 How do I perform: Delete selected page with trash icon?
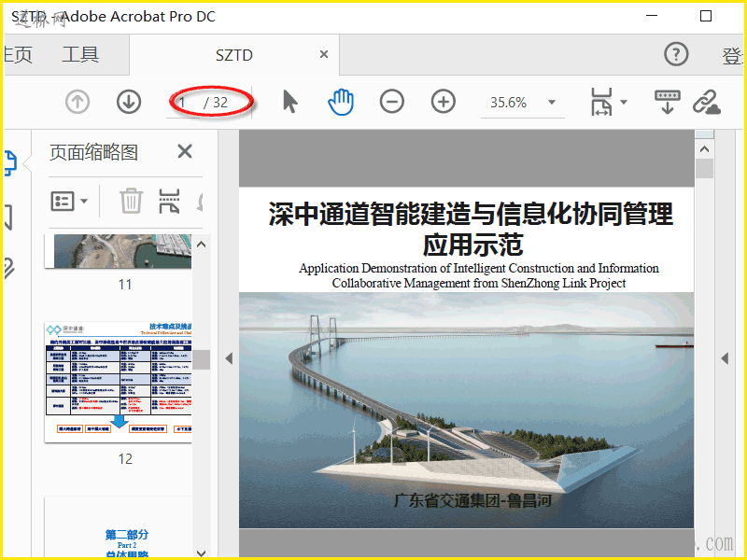[131, 201]
